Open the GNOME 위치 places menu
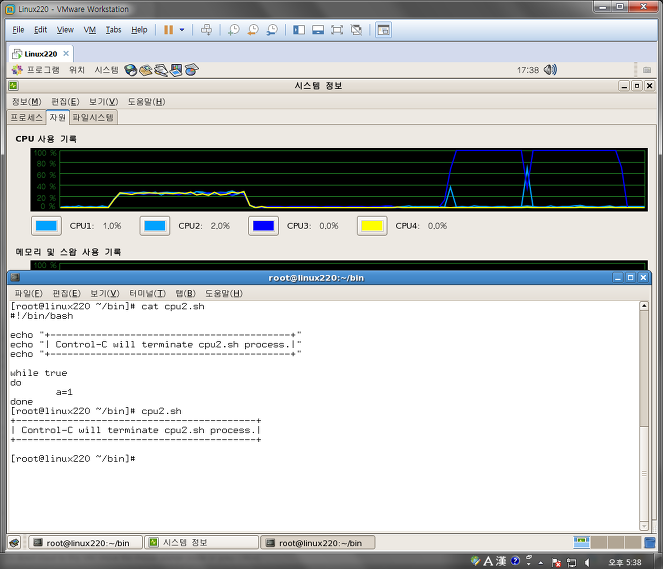Viewport: 663px width, 569px height. 77,70
